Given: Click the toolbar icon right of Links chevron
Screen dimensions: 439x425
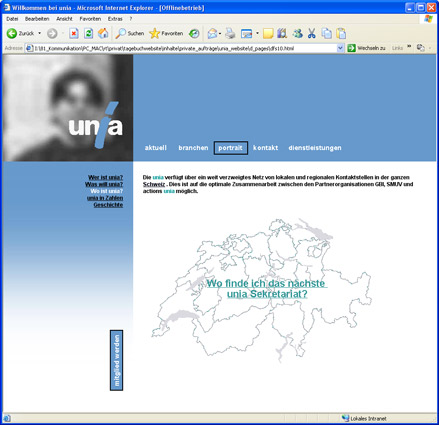Looking at the screenshot, I should (421, 48).
